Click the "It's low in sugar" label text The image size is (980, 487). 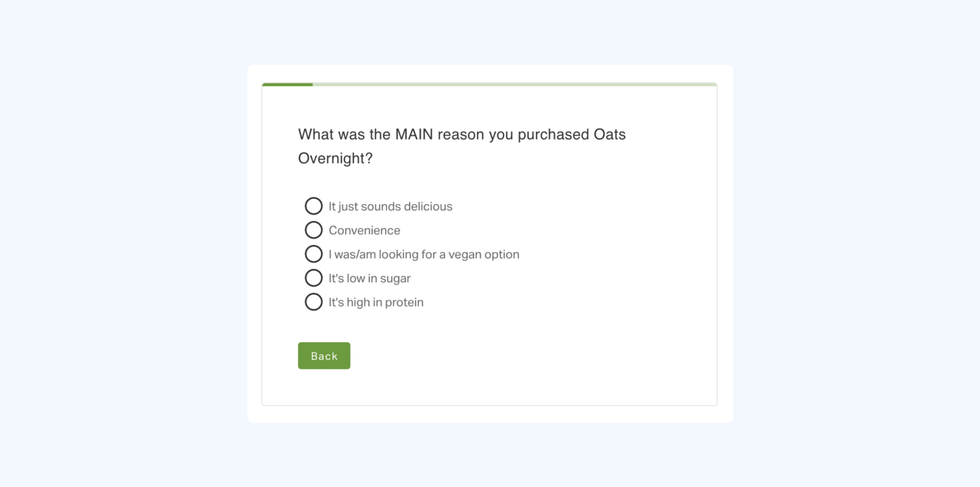pyautogui.click(x=370, y=279)
